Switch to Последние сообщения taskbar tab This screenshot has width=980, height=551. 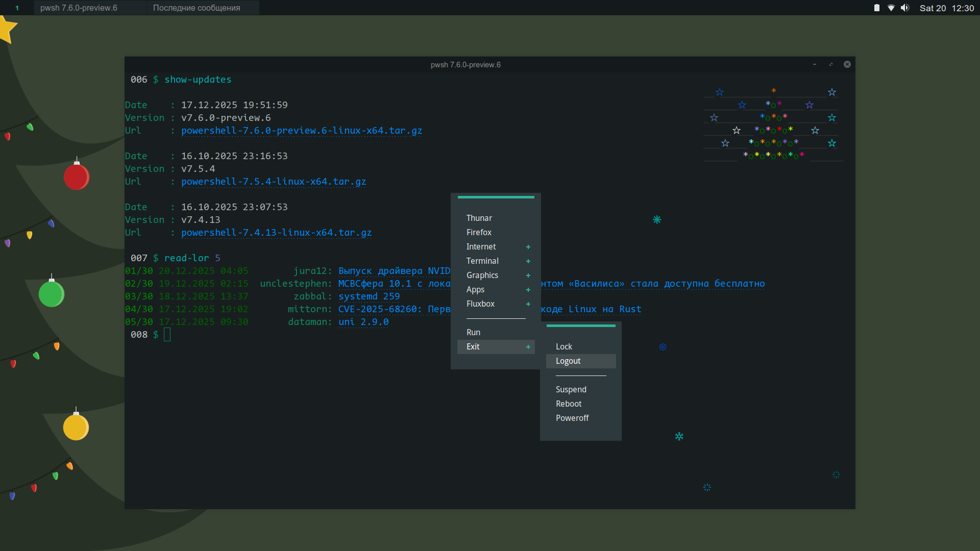click(197, 8)
